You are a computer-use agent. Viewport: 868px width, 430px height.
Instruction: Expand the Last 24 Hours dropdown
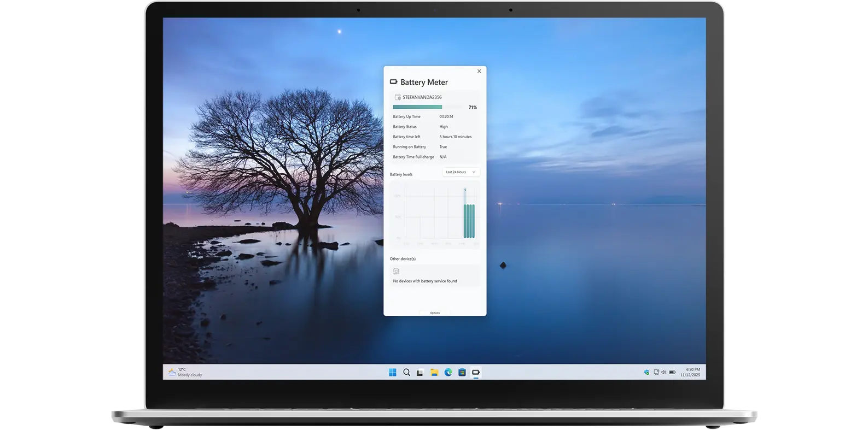pos(461,172)
